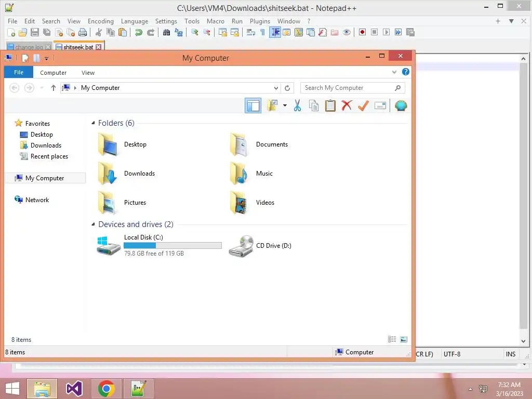Viewport: 532px width, 399px height.
Task: Click Paste icon in Notepad++ toolbar
Action: pyautogui.click(x=123, y=32)
